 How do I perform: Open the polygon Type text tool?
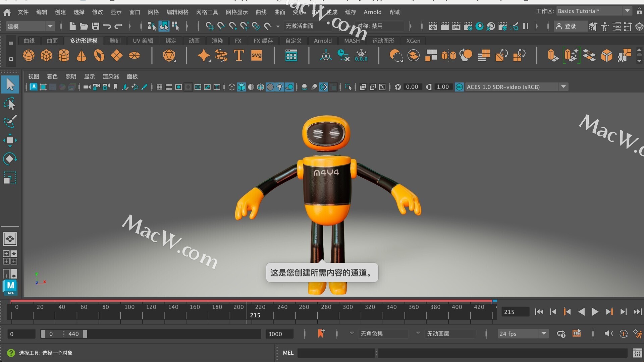coord(239,55)
